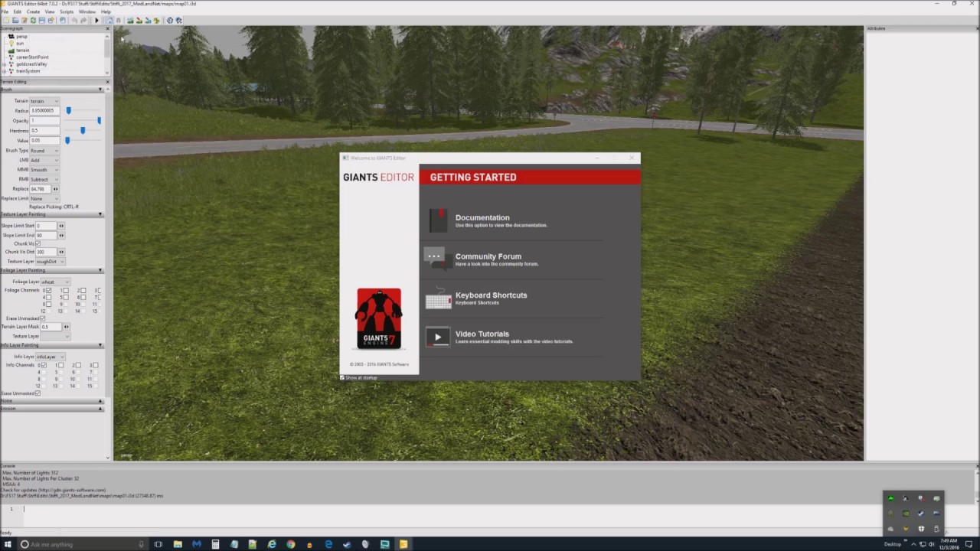The width and height of the screenshot is (980, 551).
Task: Open the Scripts menu
Action: 67,11
